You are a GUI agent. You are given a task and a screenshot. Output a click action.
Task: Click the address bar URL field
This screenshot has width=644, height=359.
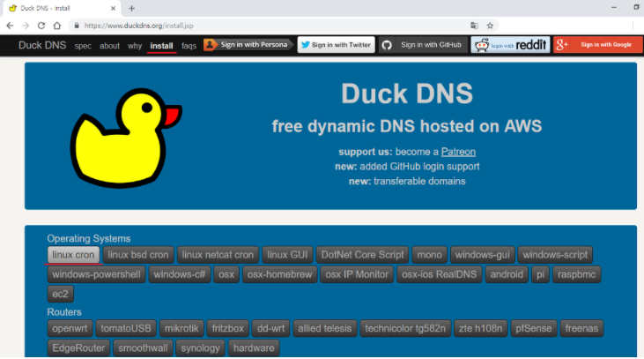coord(264,26)
